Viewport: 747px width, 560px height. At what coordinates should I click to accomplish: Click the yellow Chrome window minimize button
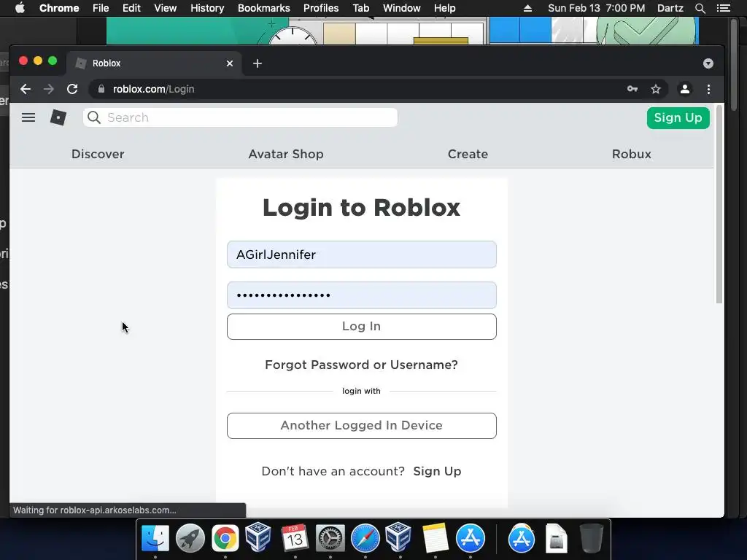point(38,61)
